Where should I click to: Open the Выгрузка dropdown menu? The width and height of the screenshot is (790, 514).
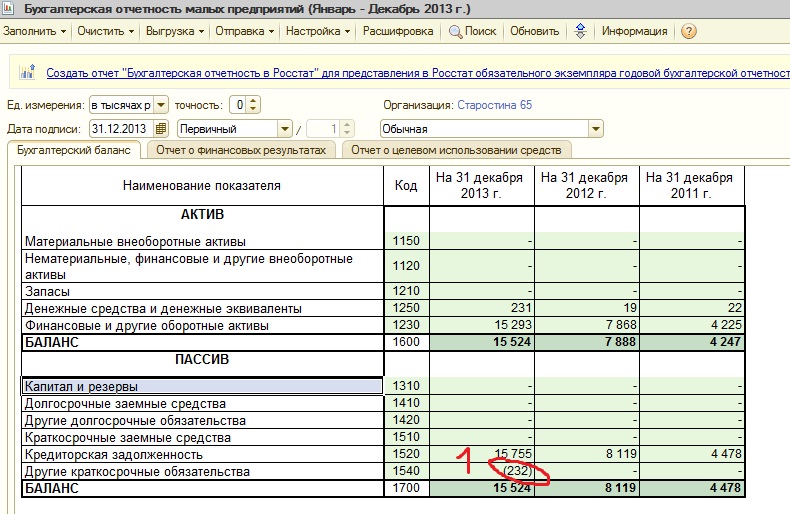(x=176, y=31)
